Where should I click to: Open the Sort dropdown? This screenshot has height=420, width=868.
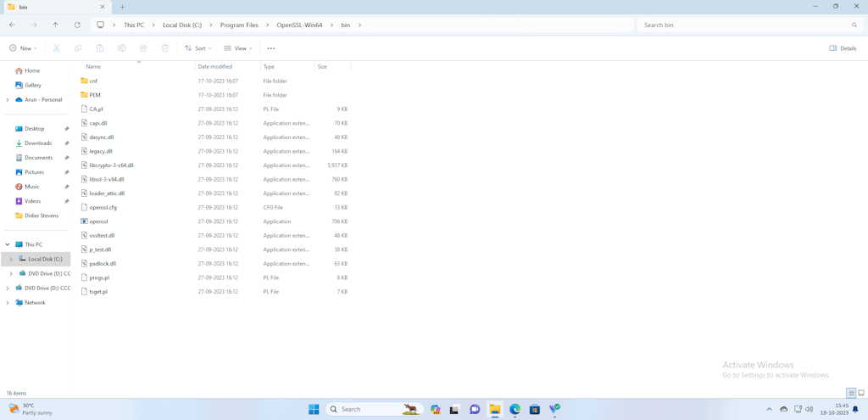tap(198, 48)
